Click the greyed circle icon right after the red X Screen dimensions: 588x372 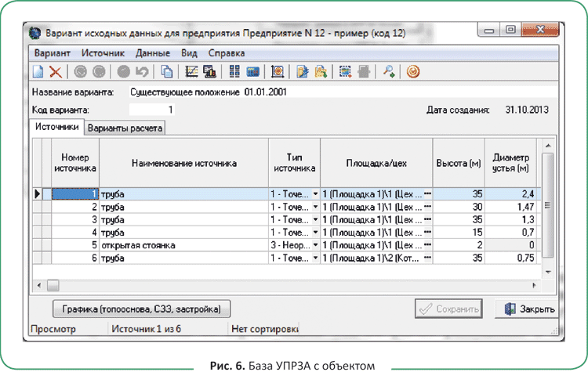pos(80,71)
